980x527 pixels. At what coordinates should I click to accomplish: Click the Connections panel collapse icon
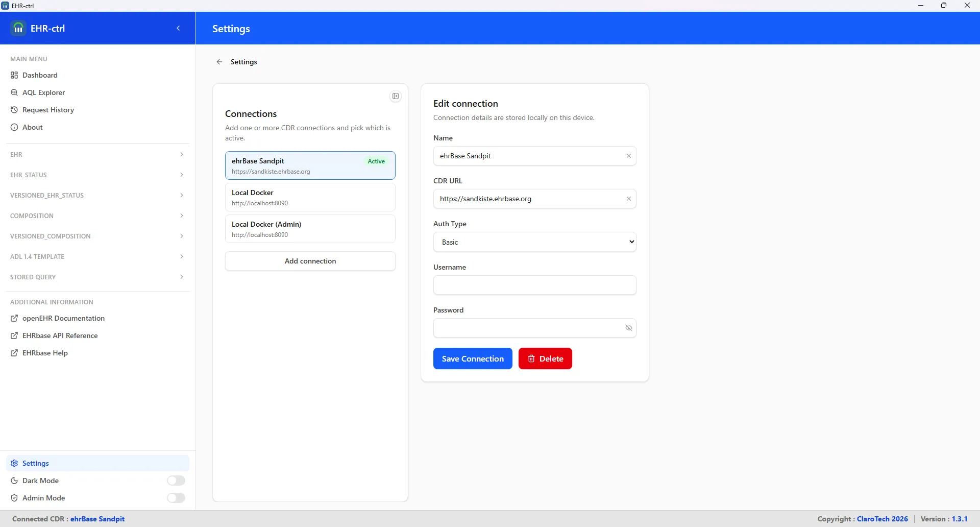click(x=396, y=96)
